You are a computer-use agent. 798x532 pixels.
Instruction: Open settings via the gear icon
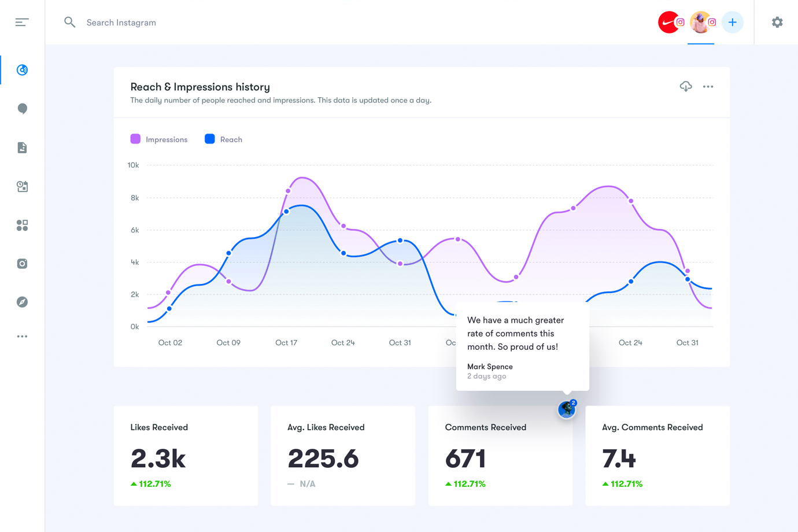point(777,23)
